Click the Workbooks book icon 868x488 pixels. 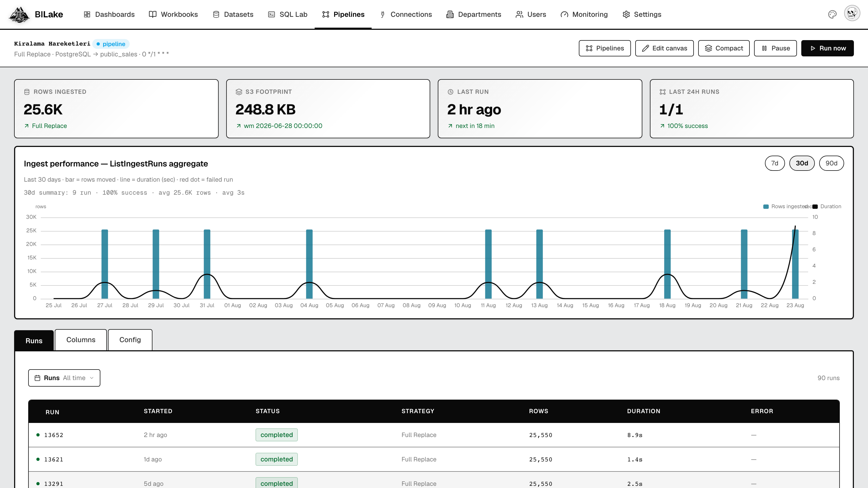[x=153, y=14]
